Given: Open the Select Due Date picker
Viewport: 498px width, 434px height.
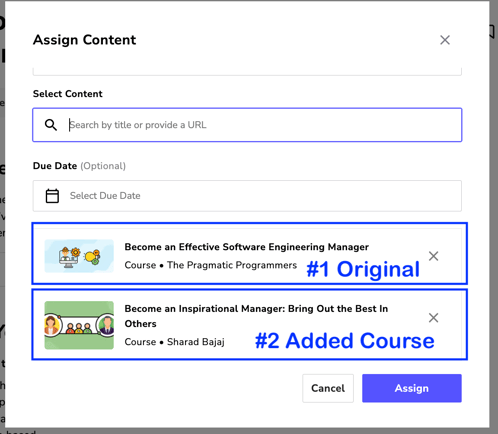Looking at the screenshot, I should pos(247,196).
